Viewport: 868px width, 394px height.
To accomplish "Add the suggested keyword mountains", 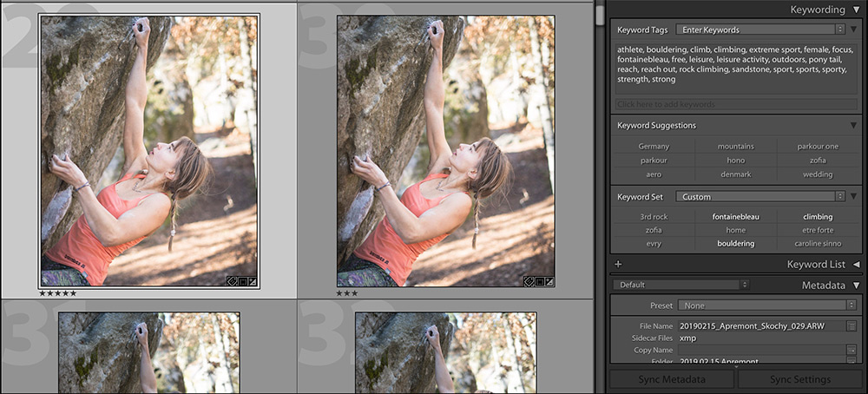I will pos(736,147).
